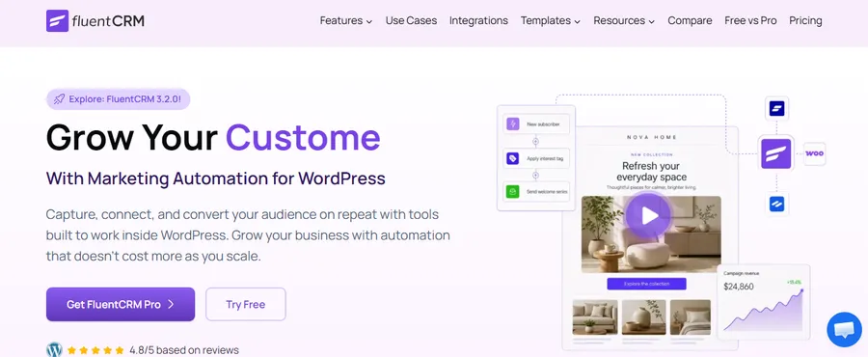Click the sofa product thumbnail

point(594,317)
